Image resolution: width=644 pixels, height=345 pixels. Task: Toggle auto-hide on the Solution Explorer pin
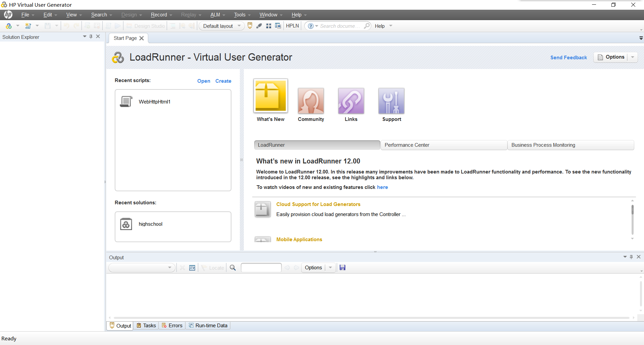(x=91, y=37)
